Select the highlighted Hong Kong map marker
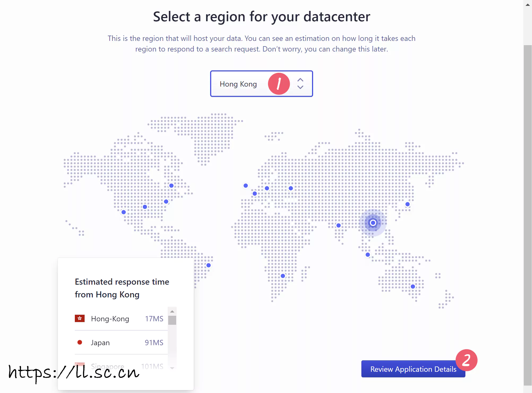The height and width of the screenshot is (393, 532). (373, 223)
